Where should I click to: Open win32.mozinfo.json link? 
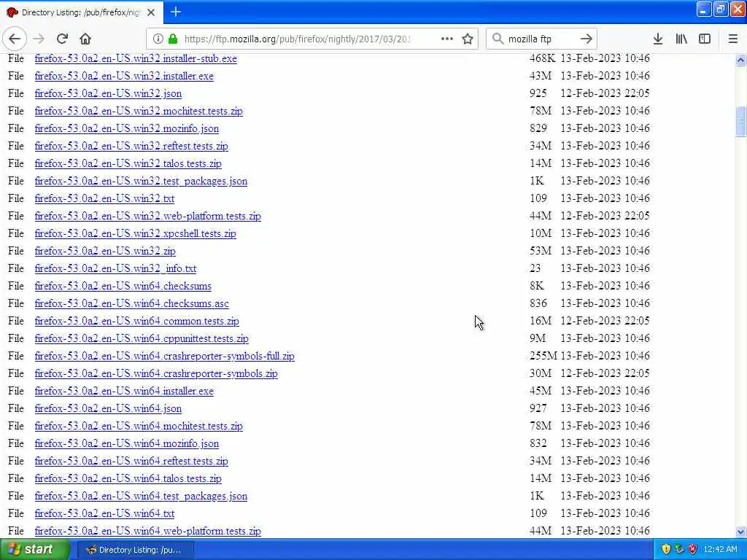127,128
